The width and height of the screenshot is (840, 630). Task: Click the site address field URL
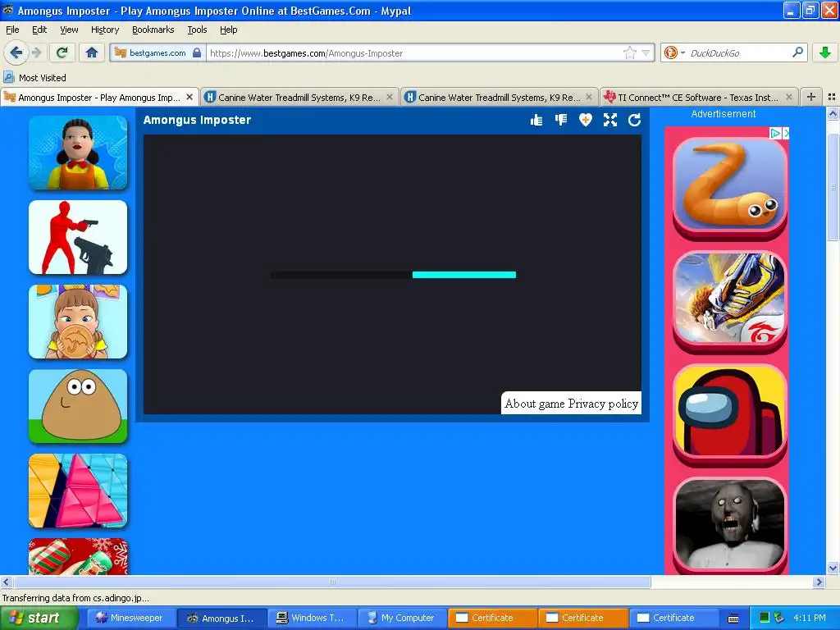[x=415, y=53]
